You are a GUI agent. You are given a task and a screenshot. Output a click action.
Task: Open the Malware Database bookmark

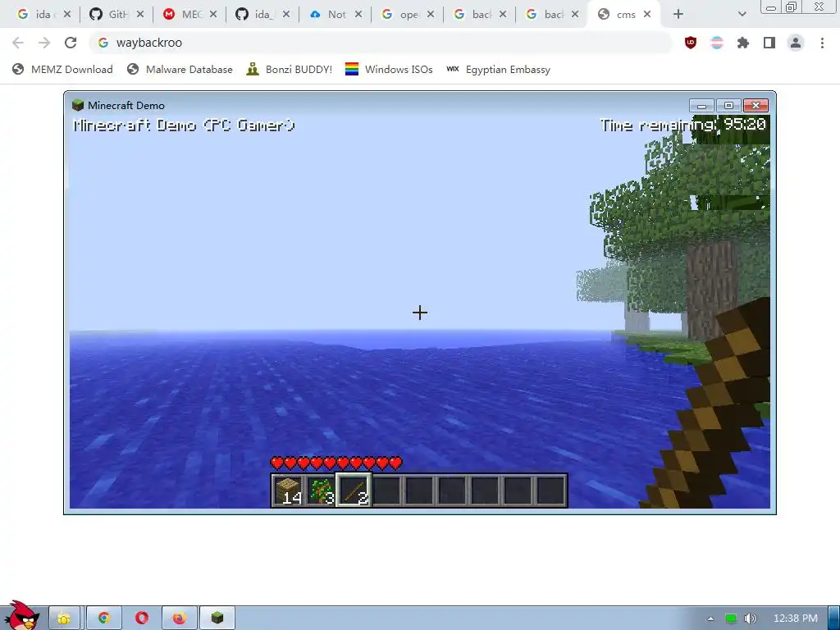click(180, 69)
